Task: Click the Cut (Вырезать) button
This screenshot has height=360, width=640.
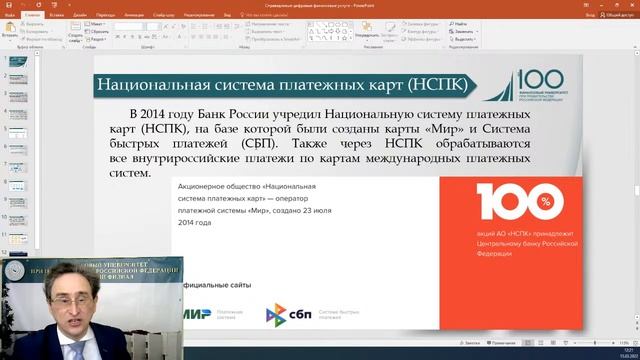Action: coord(32,24)
